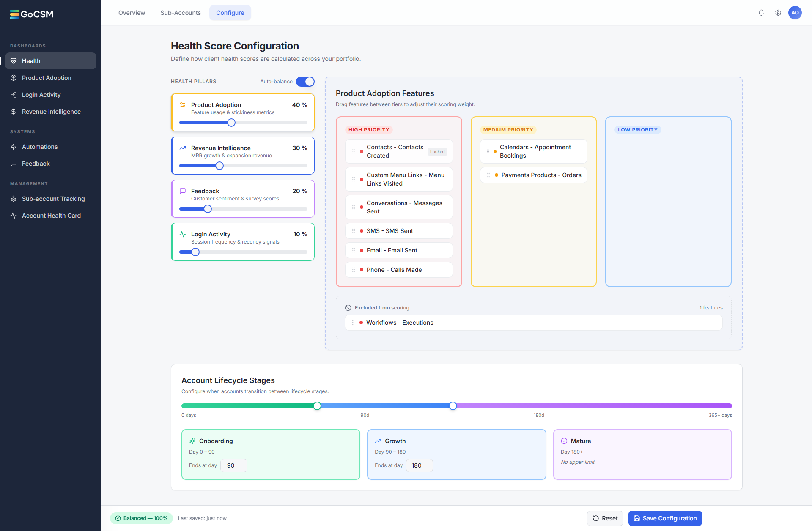Click the Revenue Intelligence dollar icon in sidebar

pos(14,112)
